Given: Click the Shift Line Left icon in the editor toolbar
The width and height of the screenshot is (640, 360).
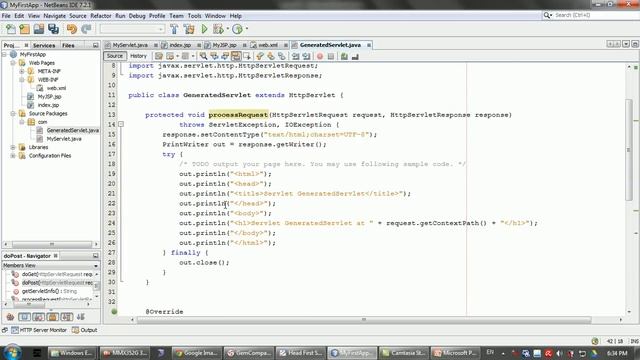Looking at the screenshot, I should pos(296,56).
